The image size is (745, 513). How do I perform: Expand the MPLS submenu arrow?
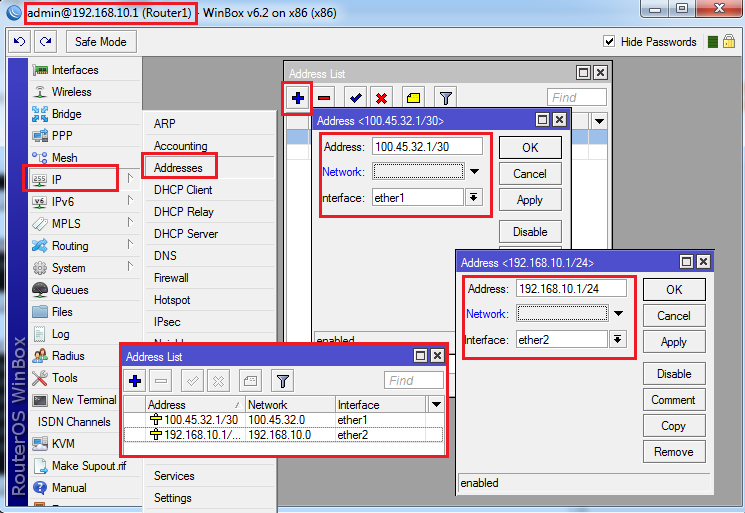pyautogui.click(x=130, y=223)
